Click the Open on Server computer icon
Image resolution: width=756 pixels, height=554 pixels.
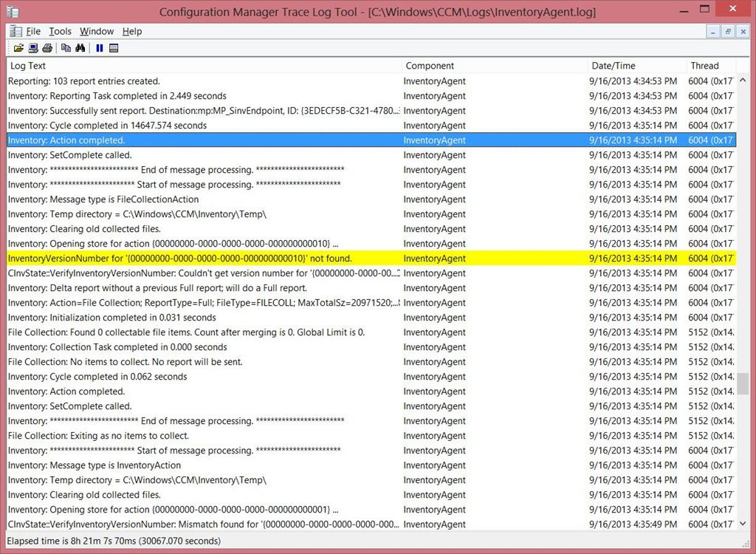point(32,48)
